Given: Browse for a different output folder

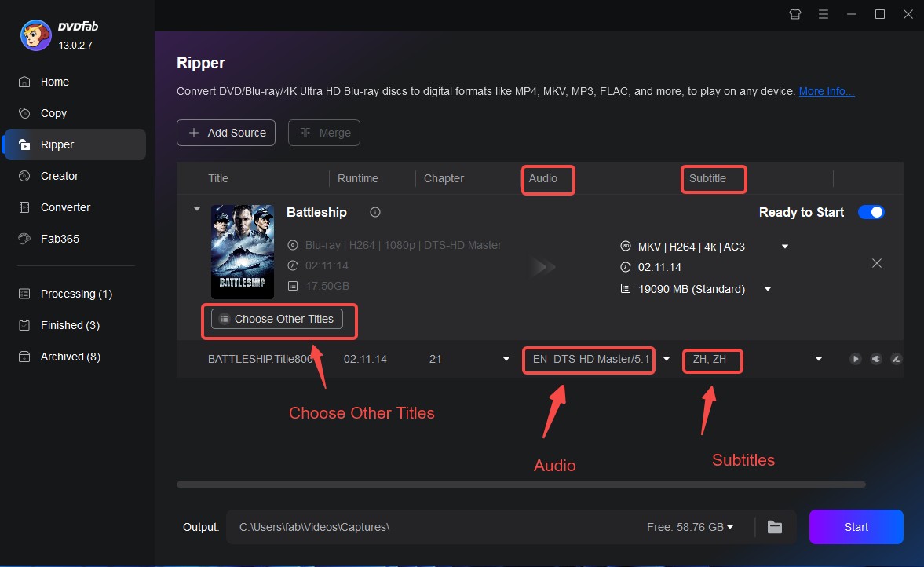Looking at the screenshot, I should (x=775, y=527).
